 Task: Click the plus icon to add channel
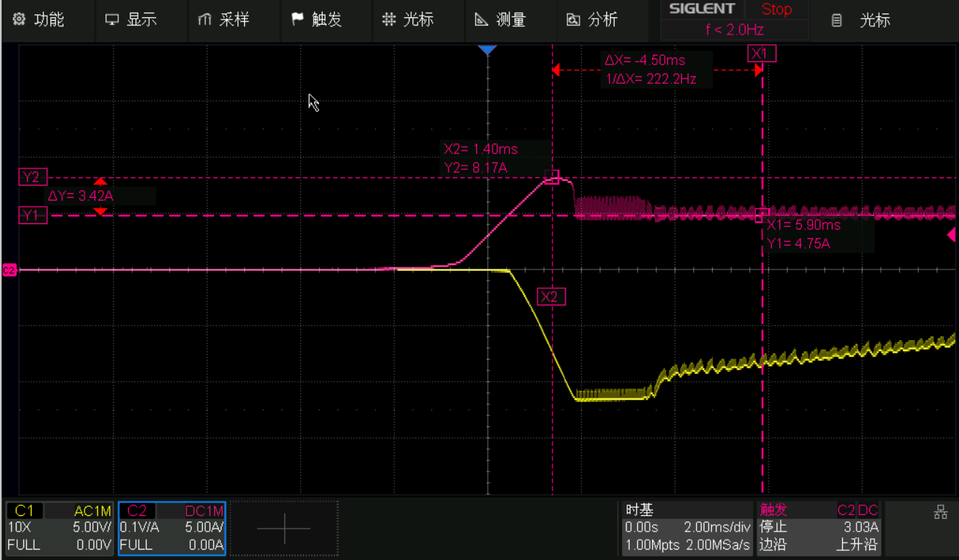point(284,529)
